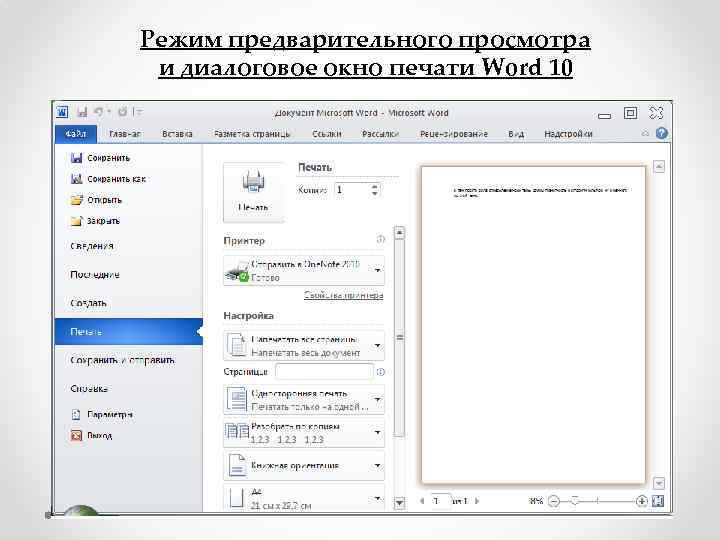Viewport: 720px width, 540px height.
Task: Decrease copies with the down spinner arrow
Action: 375,193
